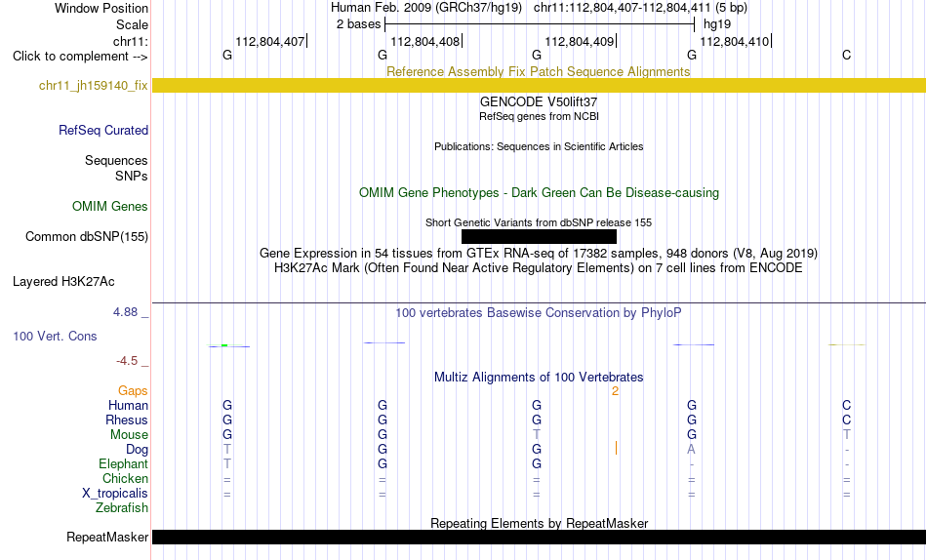Select the 100 Vert. Cons label

55,336
